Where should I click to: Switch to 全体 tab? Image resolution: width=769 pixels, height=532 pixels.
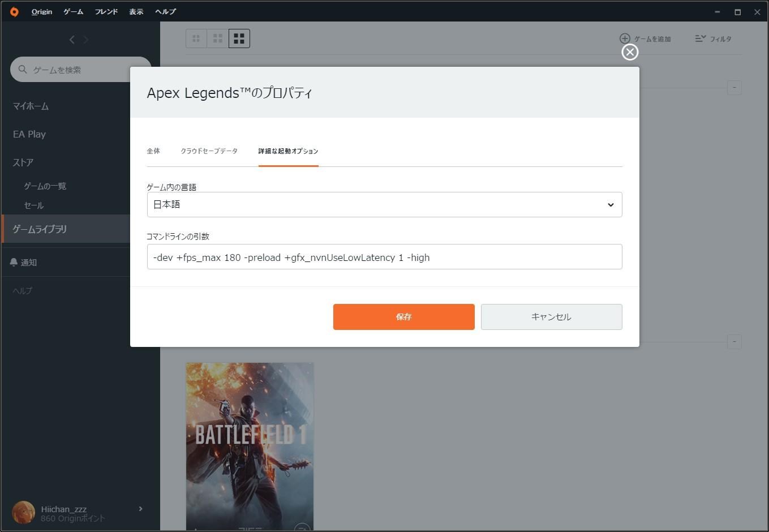point(153,151)
